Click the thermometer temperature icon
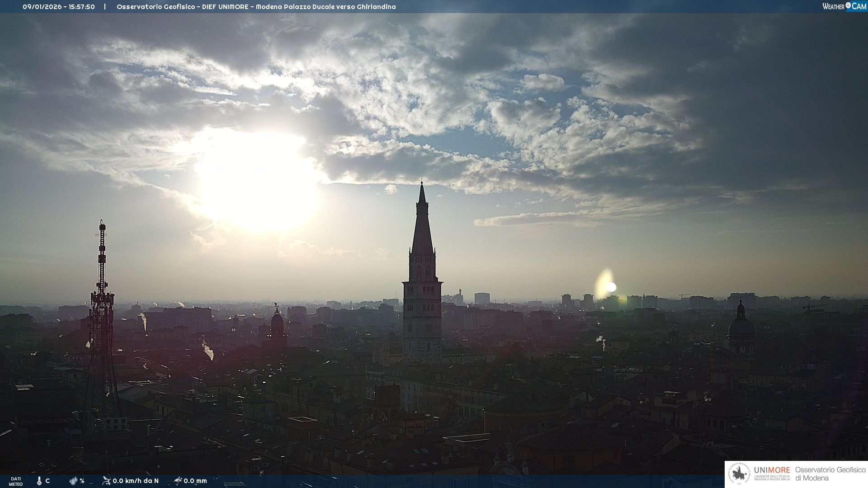 point(39,481)
